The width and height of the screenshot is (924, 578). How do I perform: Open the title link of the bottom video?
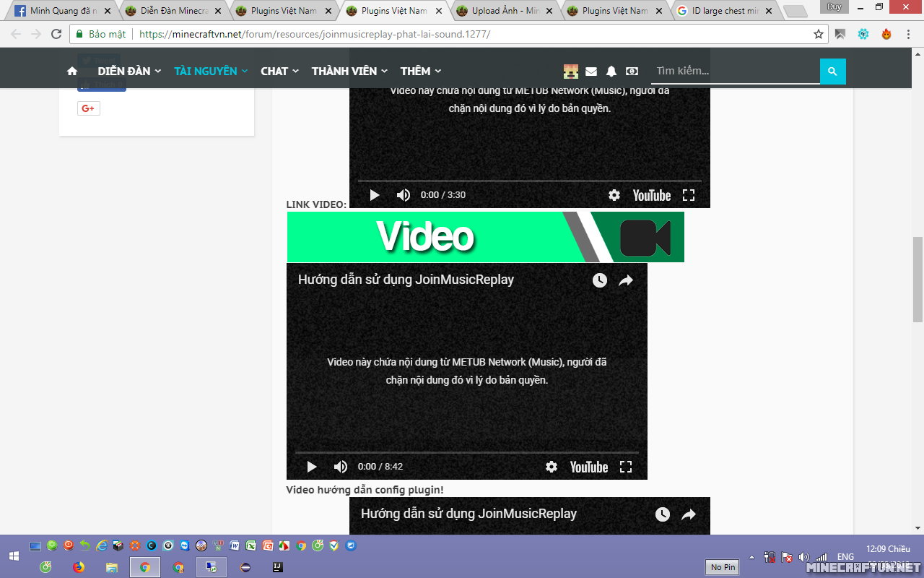(468, 514)
